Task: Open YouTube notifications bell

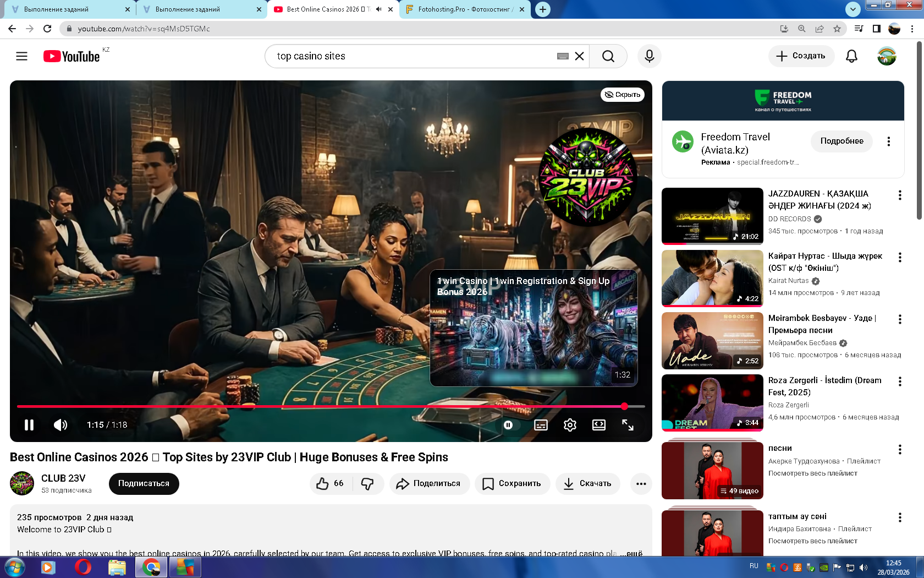Action: (x=851, y=56)
